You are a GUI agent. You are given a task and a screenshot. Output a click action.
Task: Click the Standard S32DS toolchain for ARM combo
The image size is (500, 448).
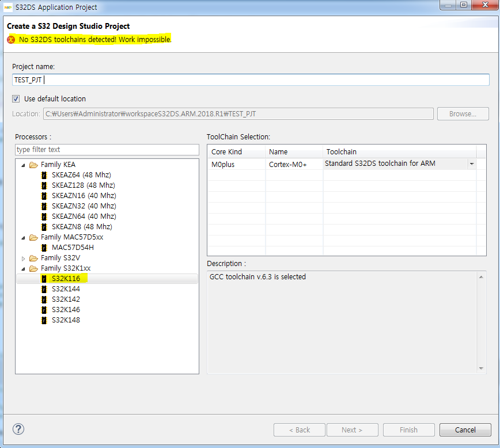400,164
